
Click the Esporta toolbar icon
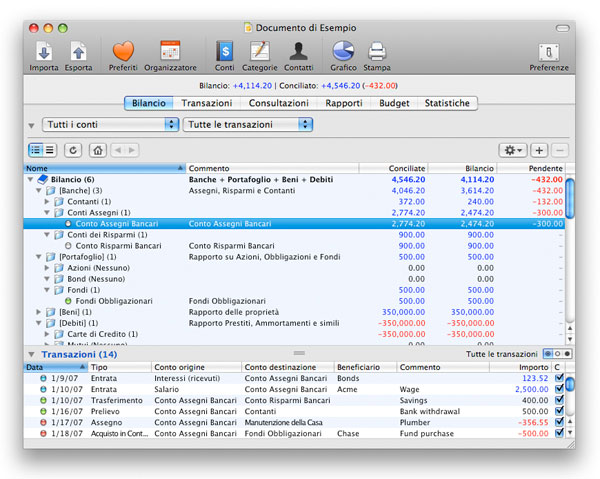[x=79, y=51]
